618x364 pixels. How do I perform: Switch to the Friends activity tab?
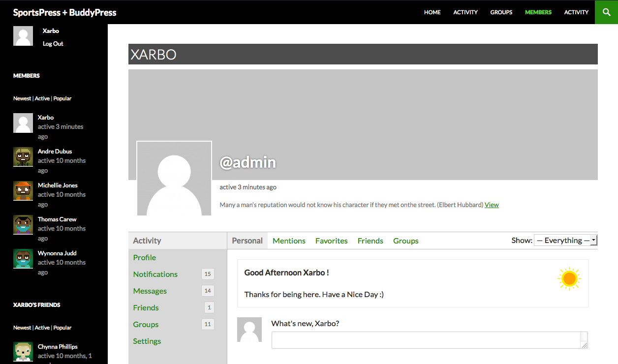[370, 241]
